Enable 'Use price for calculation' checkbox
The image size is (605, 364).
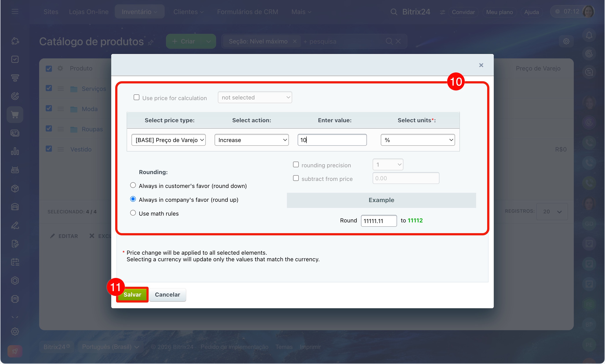[x=137, y=97]
